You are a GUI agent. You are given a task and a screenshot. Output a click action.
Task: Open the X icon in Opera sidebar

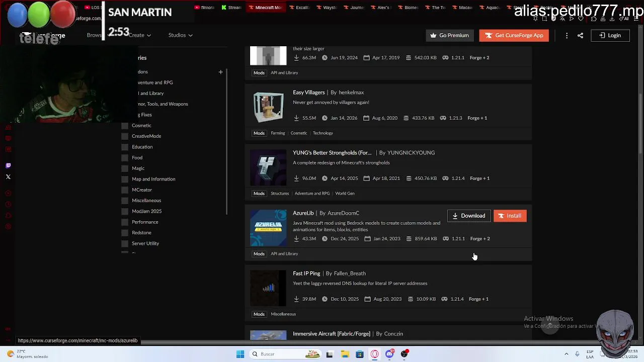(x=8, y=177)
